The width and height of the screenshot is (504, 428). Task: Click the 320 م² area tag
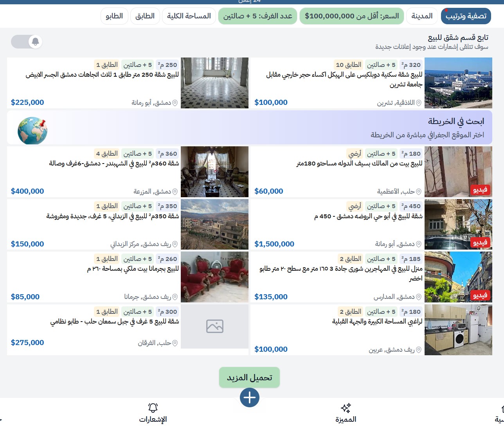pos(411,65)
